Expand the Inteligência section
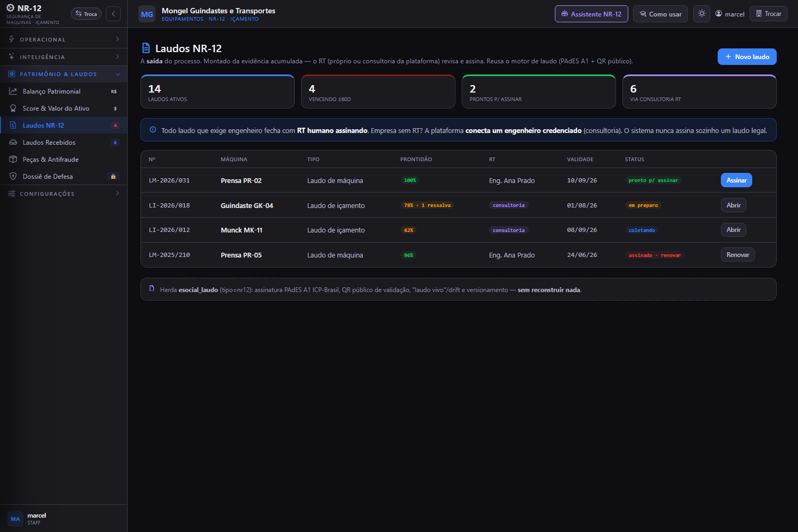Viewport: 798px width, 532px height. (63, 57)
